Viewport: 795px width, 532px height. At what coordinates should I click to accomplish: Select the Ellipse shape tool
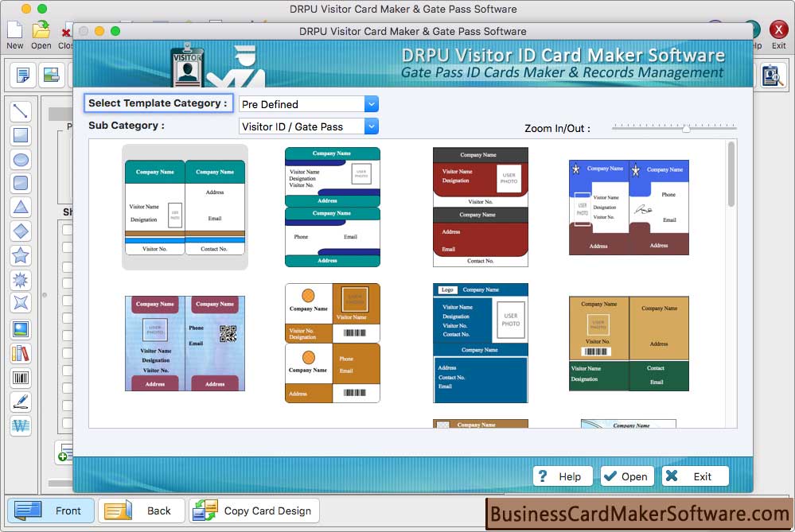[21, 160]
